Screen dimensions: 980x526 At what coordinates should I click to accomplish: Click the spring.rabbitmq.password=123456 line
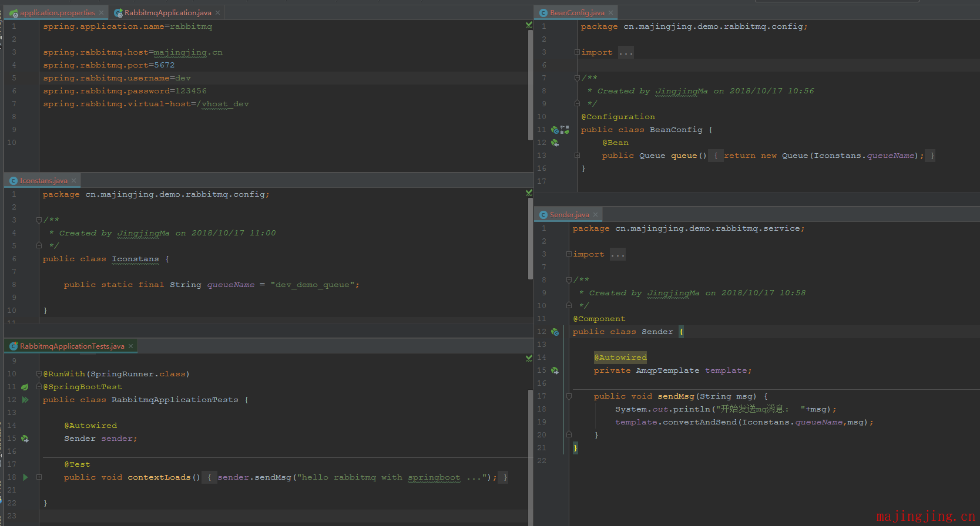pos(125,91)
